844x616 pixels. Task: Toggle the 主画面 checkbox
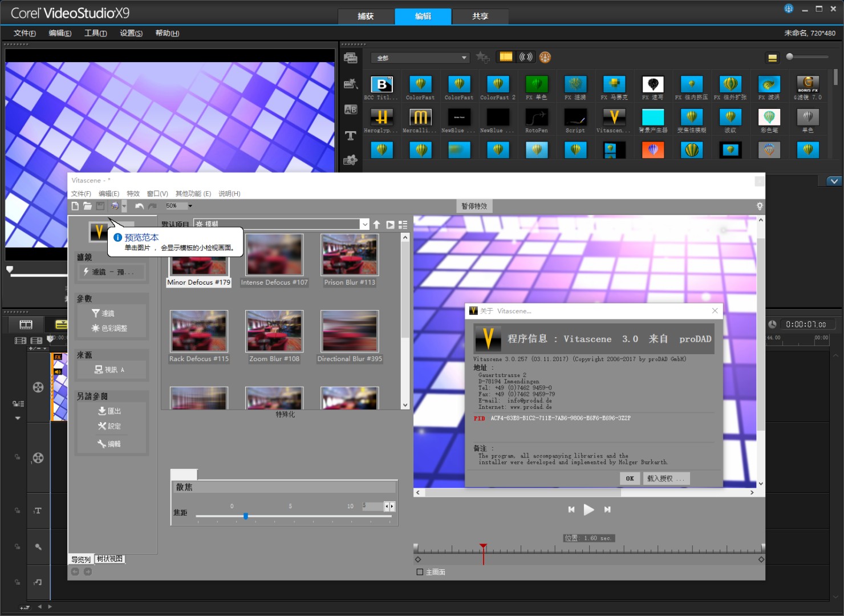(420, 572)
